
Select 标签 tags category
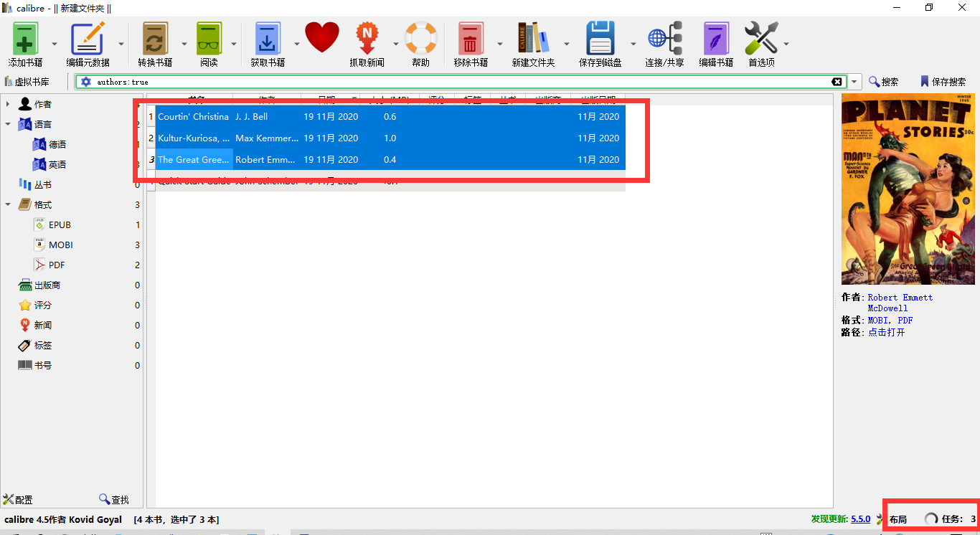click(43, 346)
